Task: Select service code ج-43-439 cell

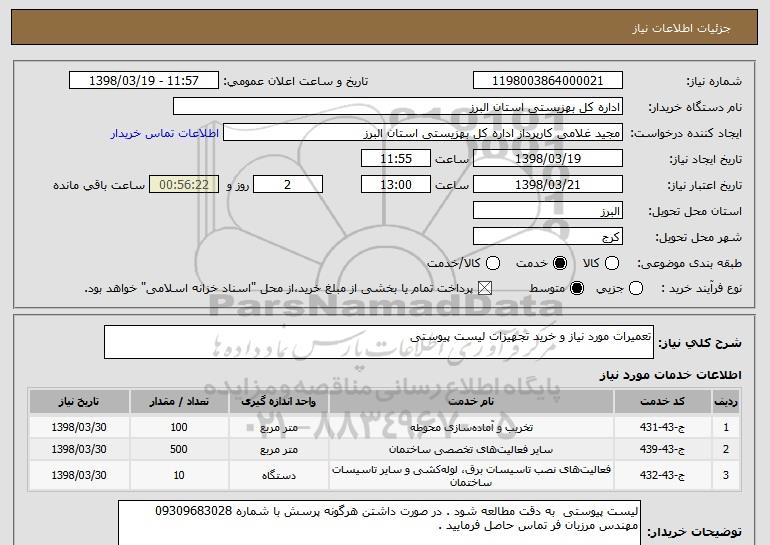Action: tap(662, 449)
